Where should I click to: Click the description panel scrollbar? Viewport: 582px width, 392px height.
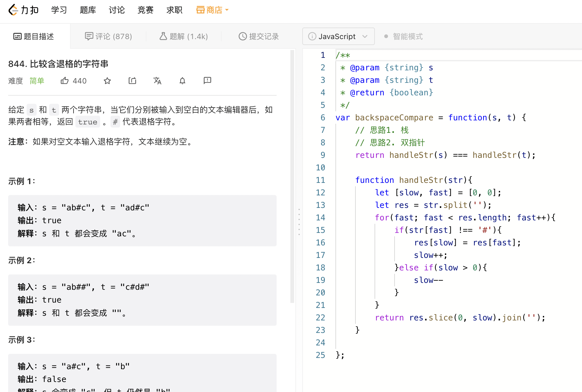292,177
